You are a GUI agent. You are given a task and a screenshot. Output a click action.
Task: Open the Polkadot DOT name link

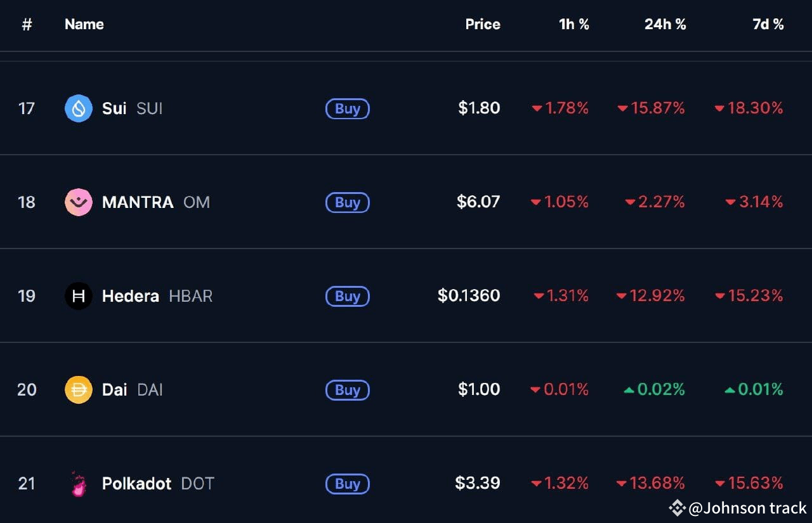pos(158,484)
